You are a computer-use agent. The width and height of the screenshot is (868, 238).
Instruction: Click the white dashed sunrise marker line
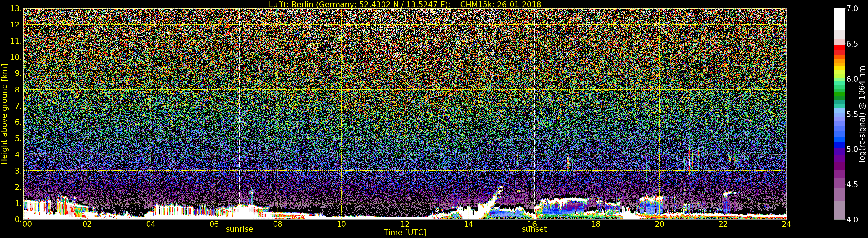[239, 107]
